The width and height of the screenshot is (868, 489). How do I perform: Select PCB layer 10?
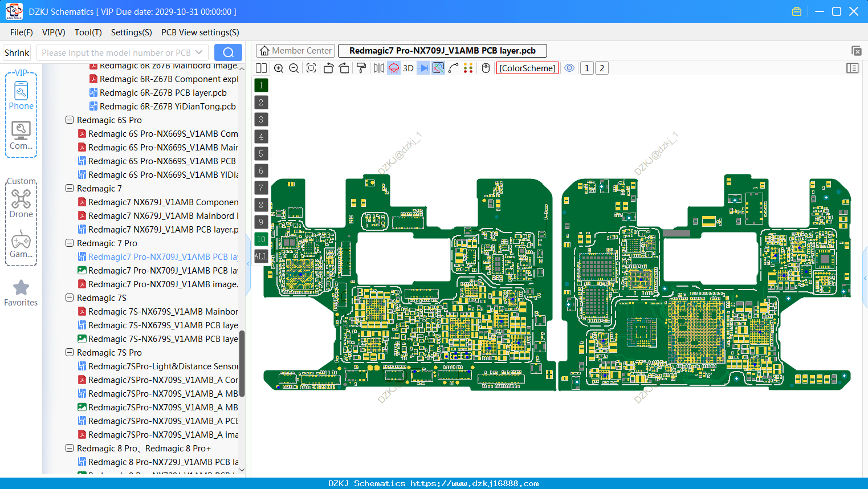261,239
